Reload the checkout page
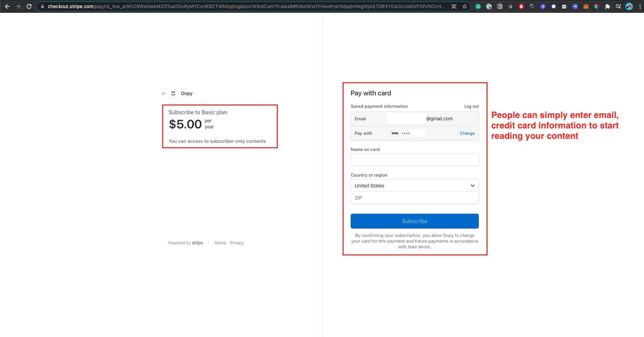This screenshot has height=337, width=644. [x=29, y=6]
